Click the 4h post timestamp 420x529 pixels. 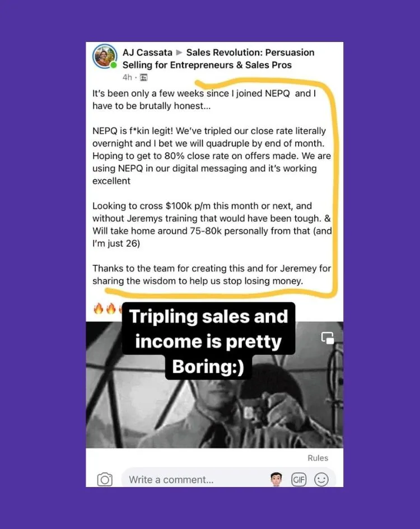tap(127, 78)
